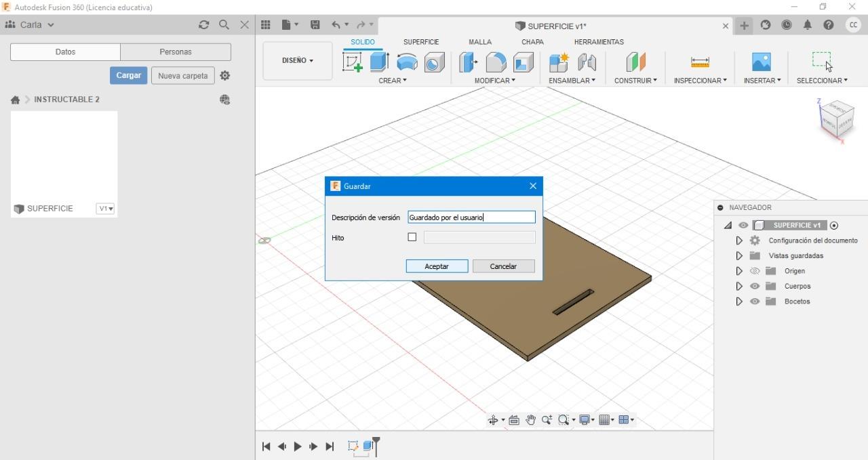Open project in web globe icon
The image size is (868, 460).
[x=225, y=100]
